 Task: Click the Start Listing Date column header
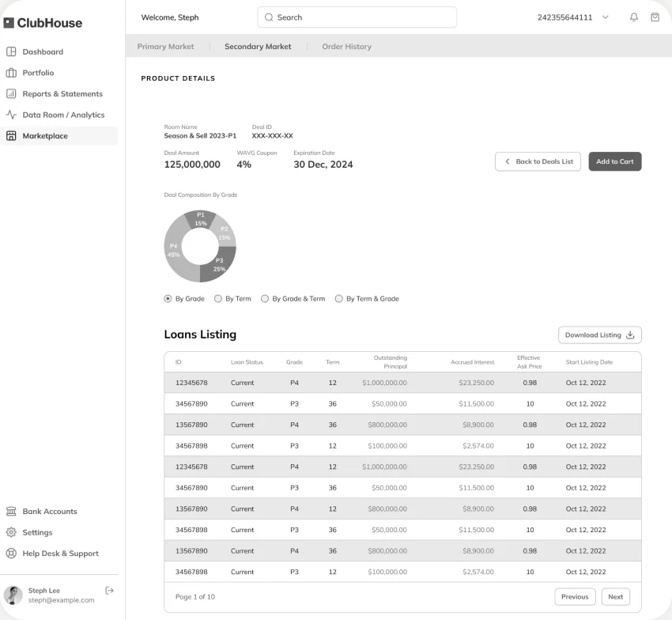click(589, 362)
